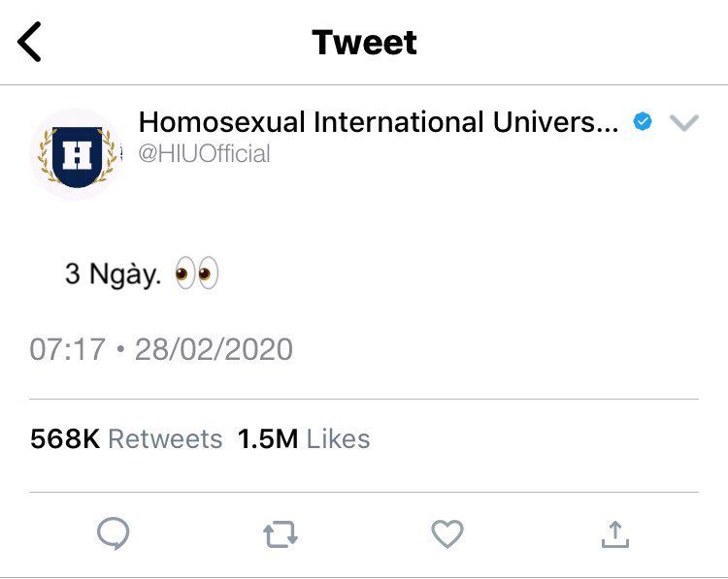The height and width of the screenshot is (579, 728).
Task: Open the reply speech bubble icon
Action: coord(114,533)
